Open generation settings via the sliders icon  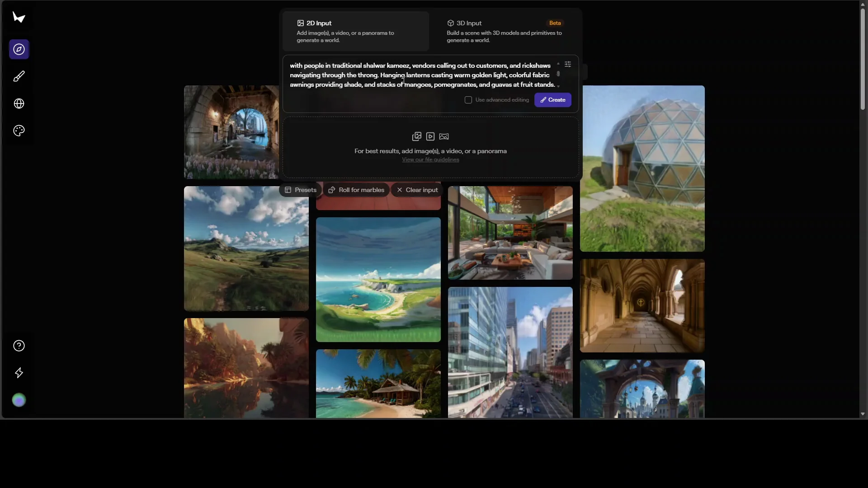(568, 64)
